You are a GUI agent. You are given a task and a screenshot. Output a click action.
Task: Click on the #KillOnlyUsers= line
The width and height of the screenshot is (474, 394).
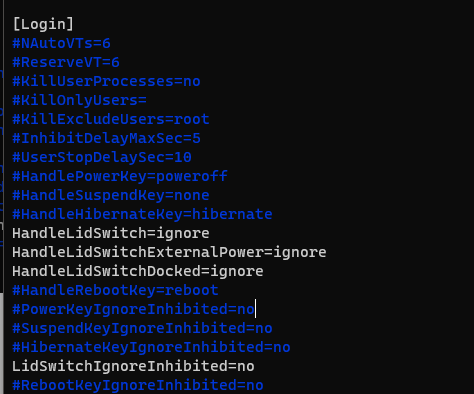(79, 100)
